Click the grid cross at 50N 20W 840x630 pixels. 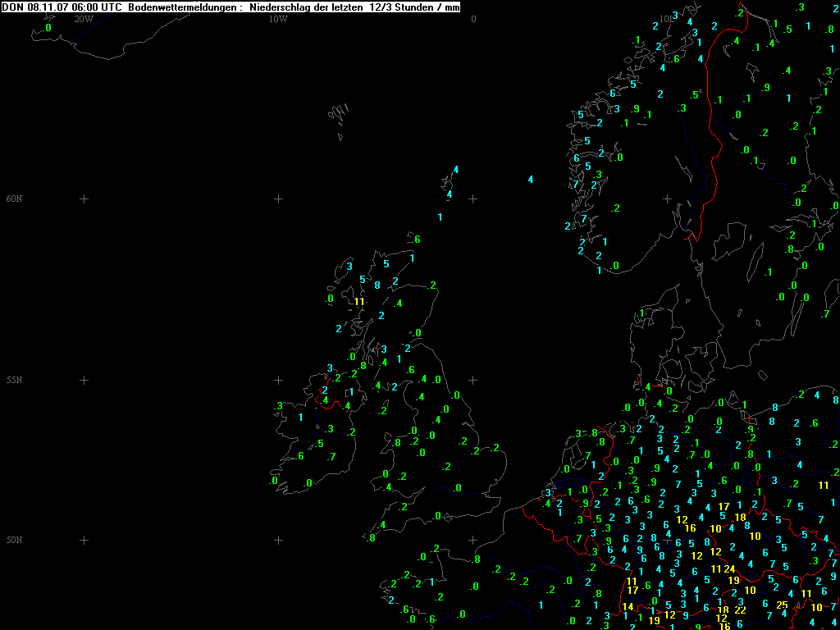pos(83,540)
